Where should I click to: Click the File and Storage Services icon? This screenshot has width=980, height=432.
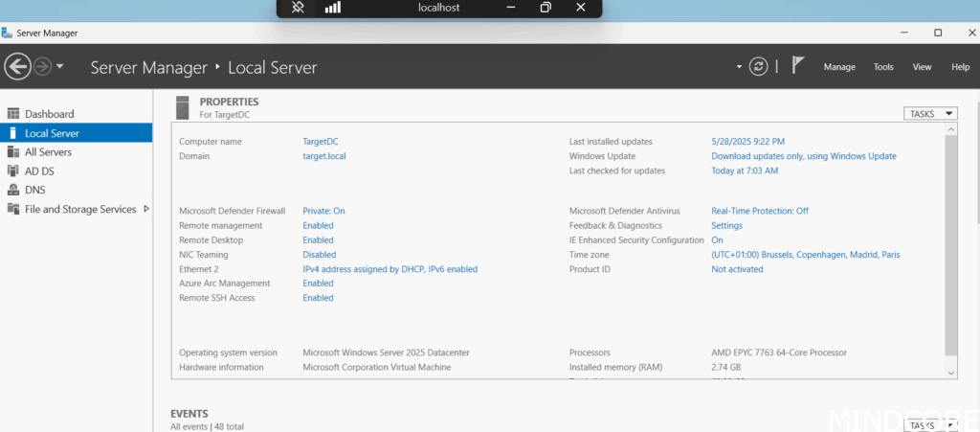point(13,209)
